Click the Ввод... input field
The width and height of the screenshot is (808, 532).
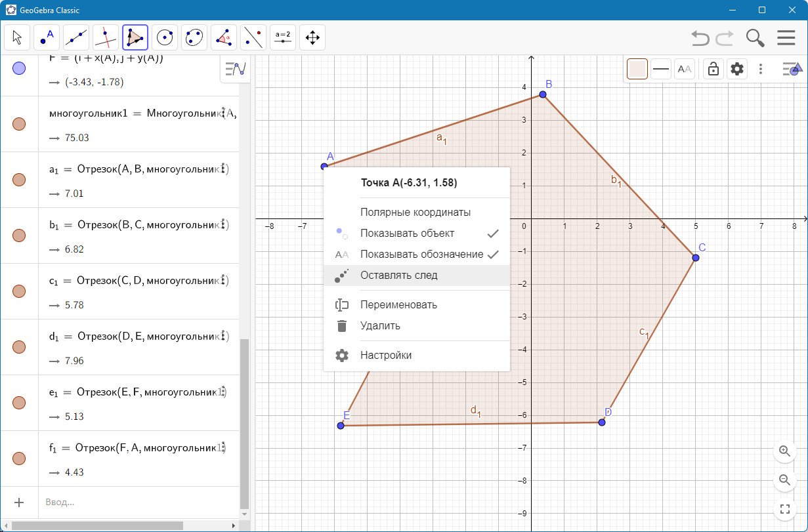(x=138, y=502)
